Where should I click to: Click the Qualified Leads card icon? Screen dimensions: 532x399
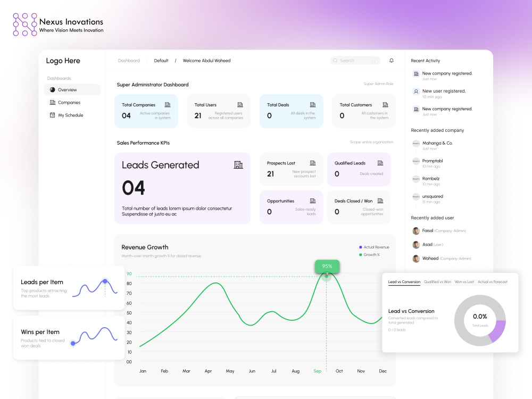380,163
